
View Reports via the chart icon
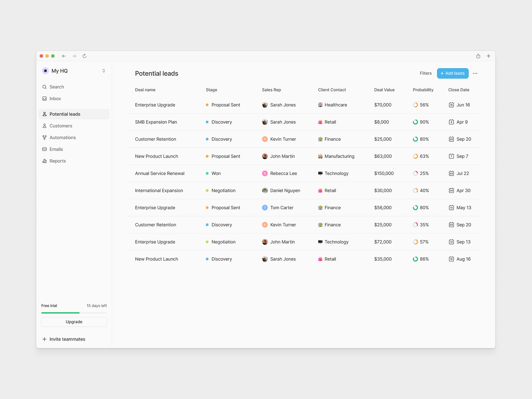45,161
